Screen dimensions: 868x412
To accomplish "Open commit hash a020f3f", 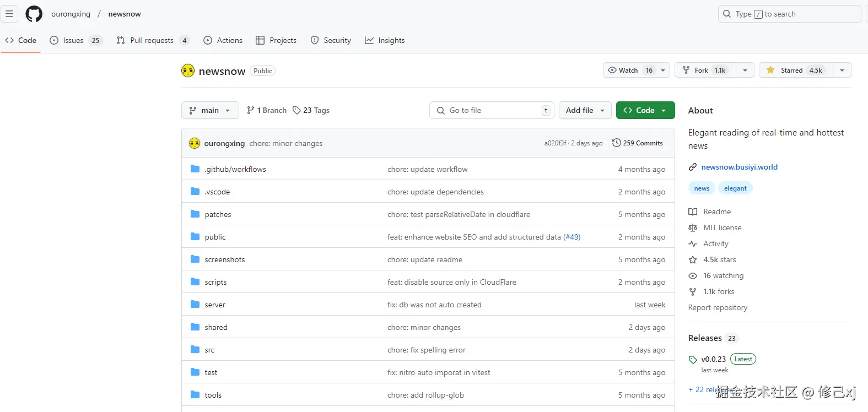I will click(555, 143).
